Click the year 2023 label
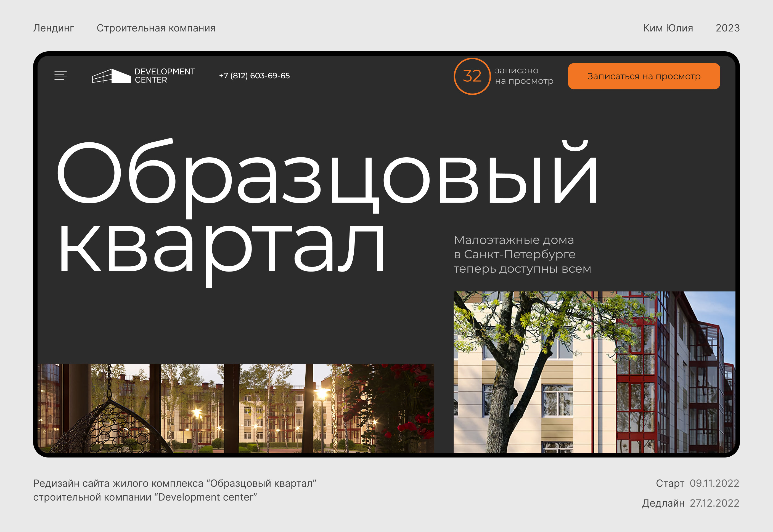 point(727,28)
